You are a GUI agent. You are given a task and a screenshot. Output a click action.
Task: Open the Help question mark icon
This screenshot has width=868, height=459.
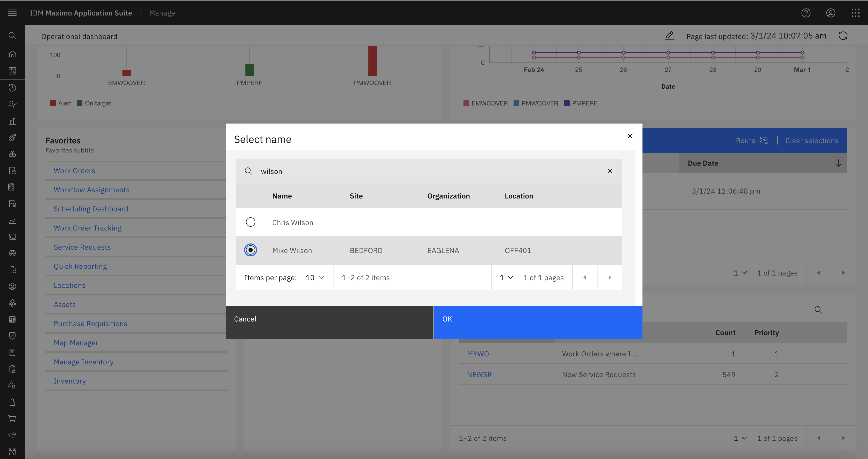[806, 13]
